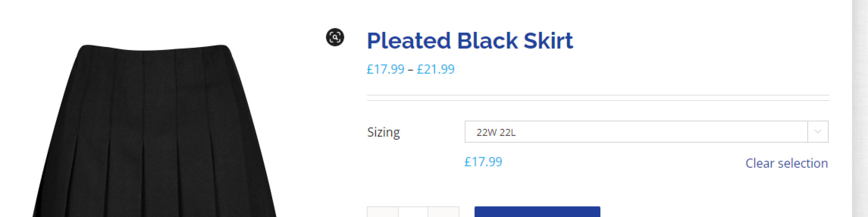Viewport: 868px width, 217px height.
Task: Click the Clear selection link
Action: tap(786, 163)
